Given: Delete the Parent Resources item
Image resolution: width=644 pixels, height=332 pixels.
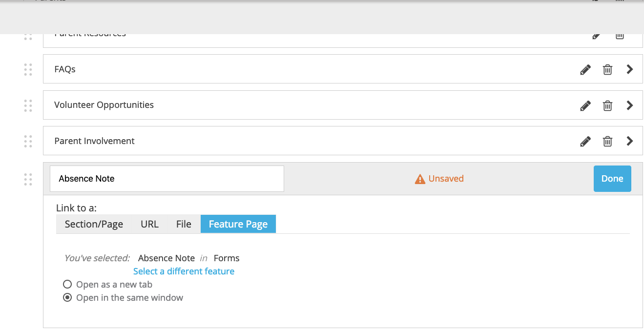Looking at the screenshot, I should (x=619, y=35).
